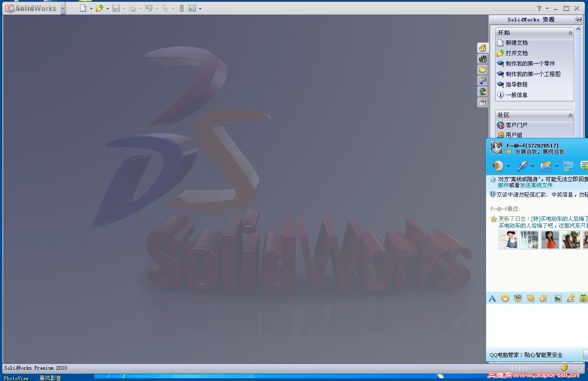The width and height of the screenshot is (588, 381).
Task: Open the QQ smiley emoticon picker
Action: pos(505,299)
